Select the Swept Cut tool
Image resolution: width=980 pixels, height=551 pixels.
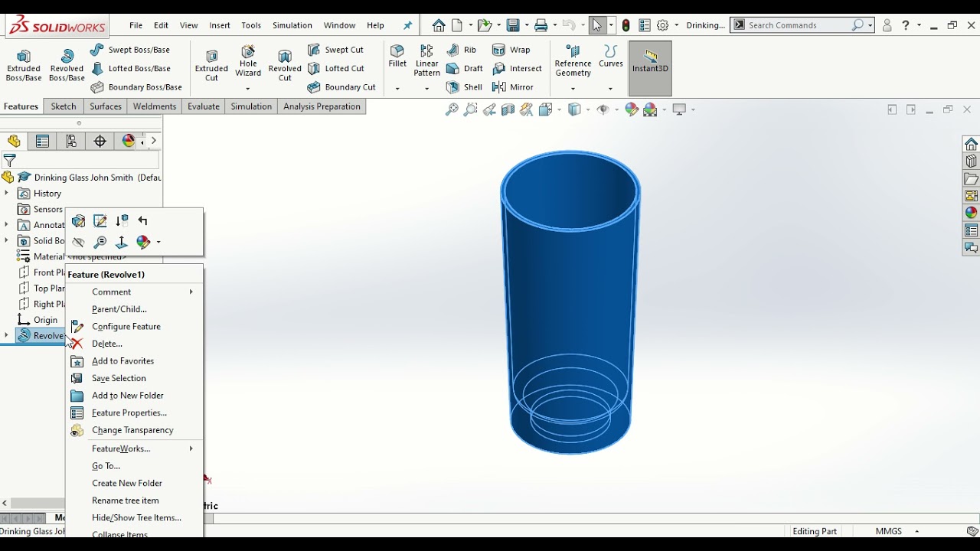tap(336, 50)
